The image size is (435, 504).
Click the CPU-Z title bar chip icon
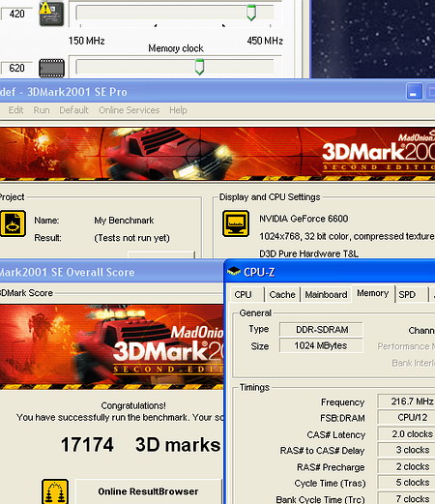[234, 272]
